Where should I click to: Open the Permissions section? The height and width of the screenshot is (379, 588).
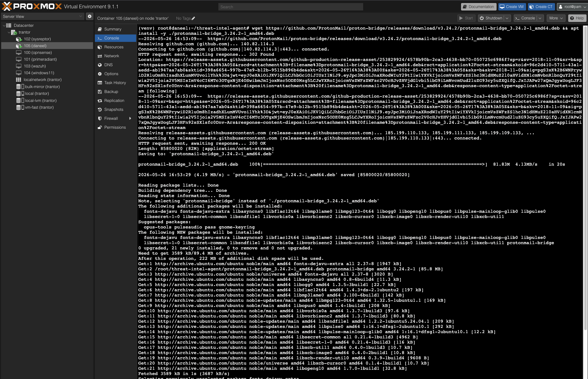[115, 127]
